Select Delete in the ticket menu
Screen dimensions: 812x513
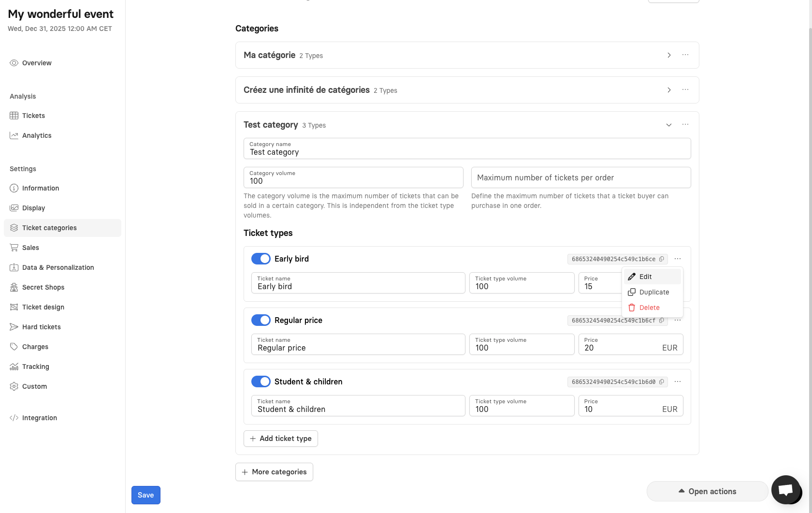pos(649,308)
